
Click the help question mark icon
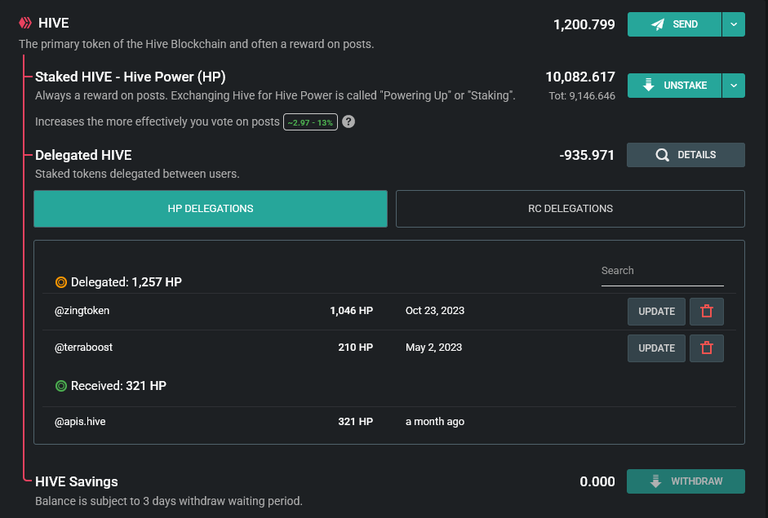click(348, 122)
